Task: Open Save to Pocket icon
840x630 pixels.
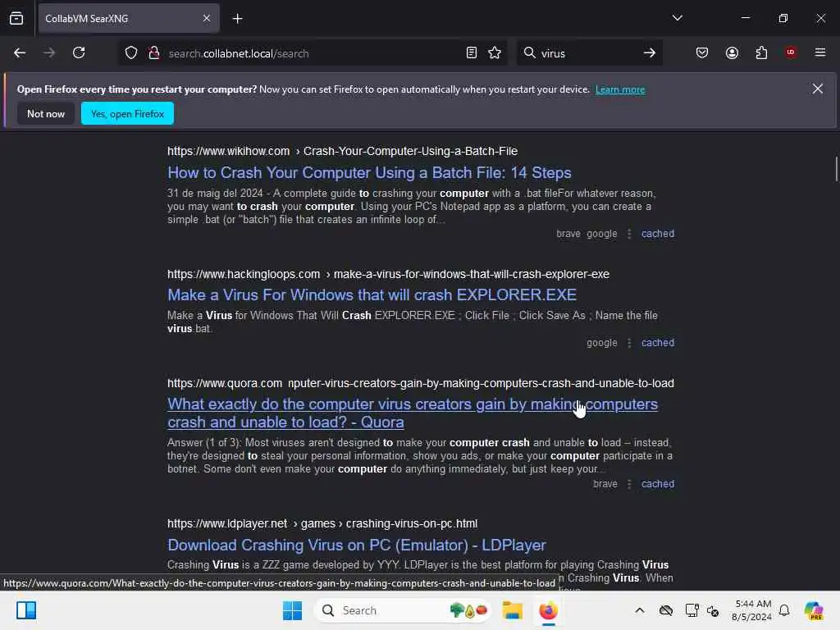Action: (x=702, y=53)
